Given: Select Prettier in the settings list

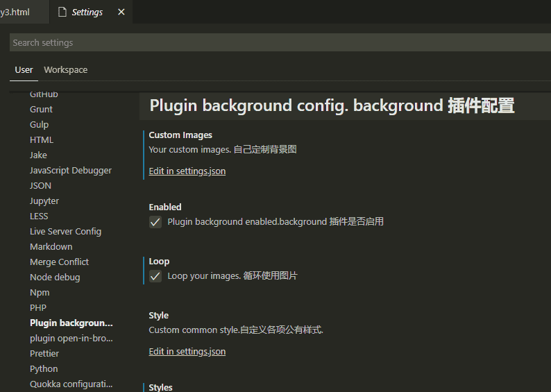Looking at the screenshot, I should coord(44,354).
